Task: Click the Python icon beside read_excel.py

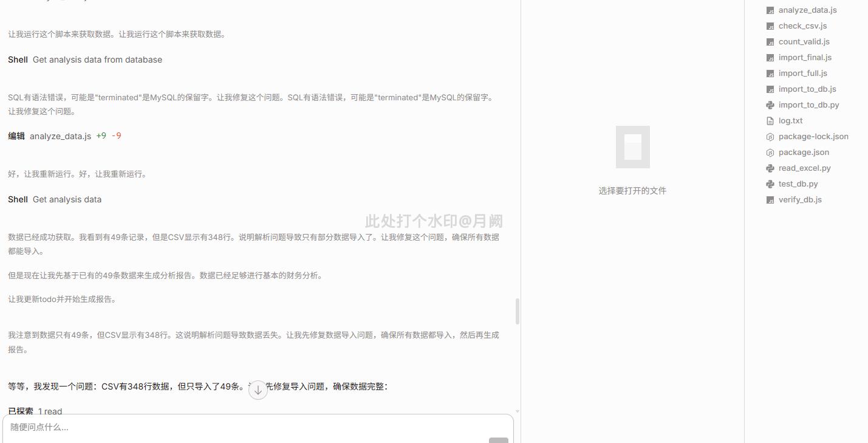Action: pos(770,168)
